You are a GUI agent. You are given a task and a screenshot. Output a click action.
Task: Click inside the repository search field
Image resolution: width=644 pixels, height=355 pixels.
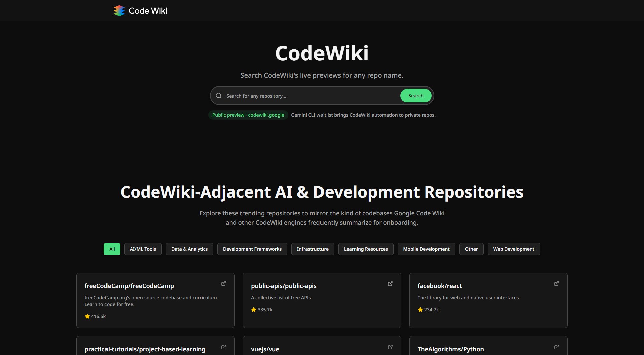[300, 96]
